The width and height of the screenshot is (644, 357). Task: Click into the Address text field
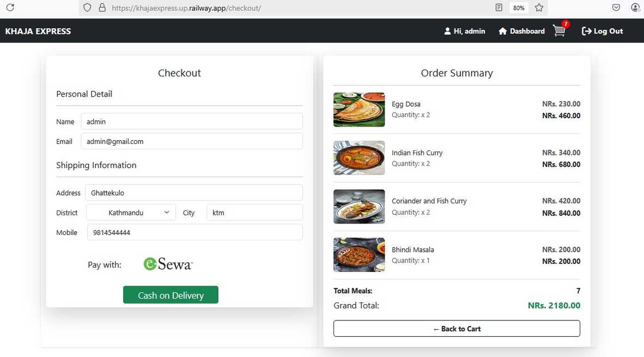point(193,192)
